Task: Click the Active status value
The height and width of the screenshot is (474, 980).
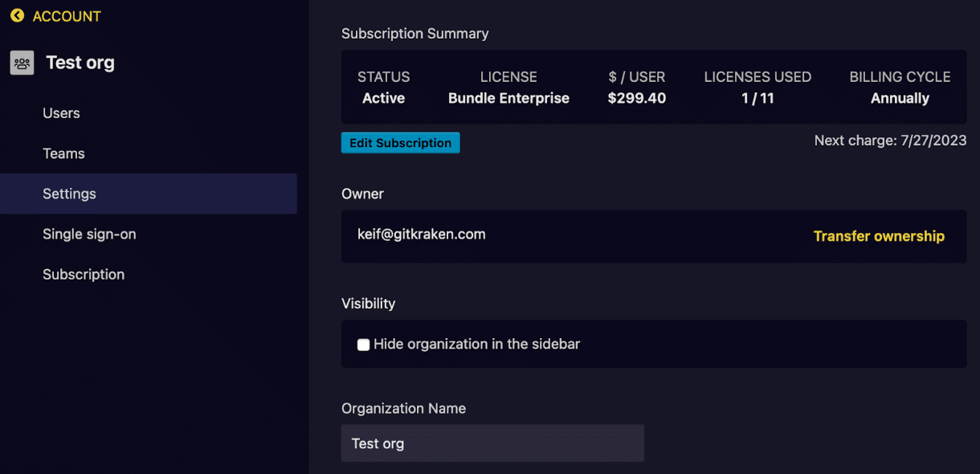Action: [x=384, y=98]
